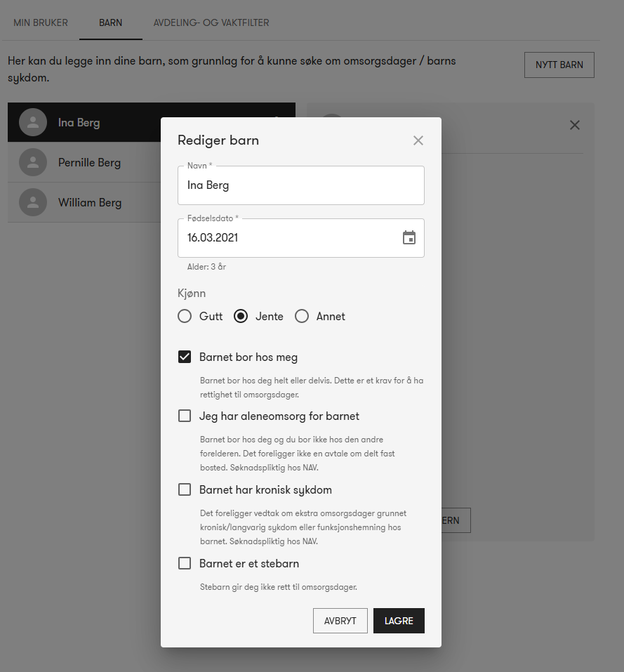Check Barnet har kronisk sykdom
The width and height of the screenshot is (624, 672).
185,490
